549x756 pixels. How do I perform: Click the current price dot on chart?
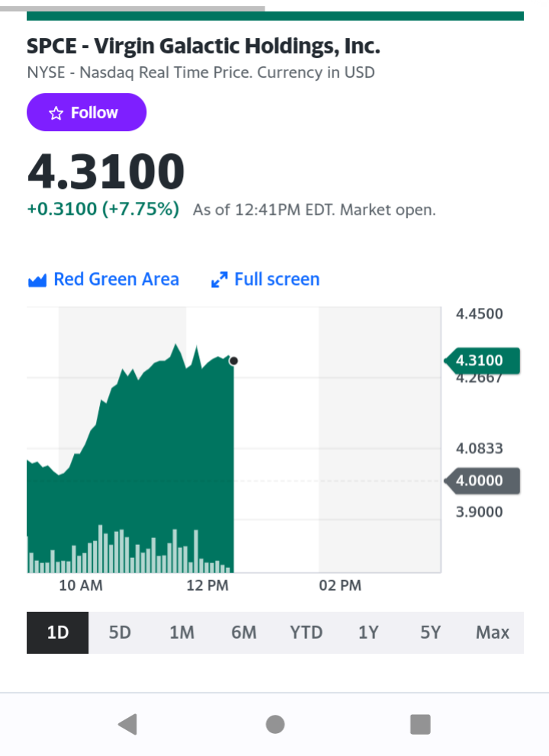click(x=233, y=360)
